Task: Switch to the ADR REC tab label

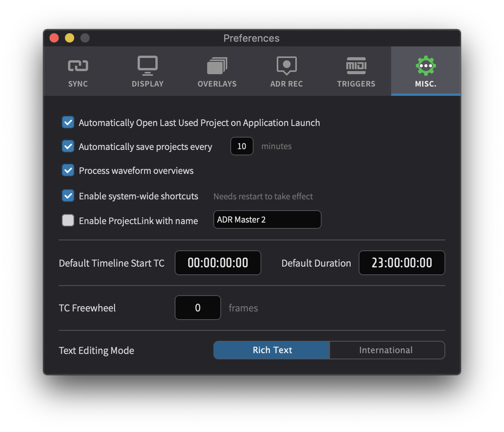Action: point(287,84)
